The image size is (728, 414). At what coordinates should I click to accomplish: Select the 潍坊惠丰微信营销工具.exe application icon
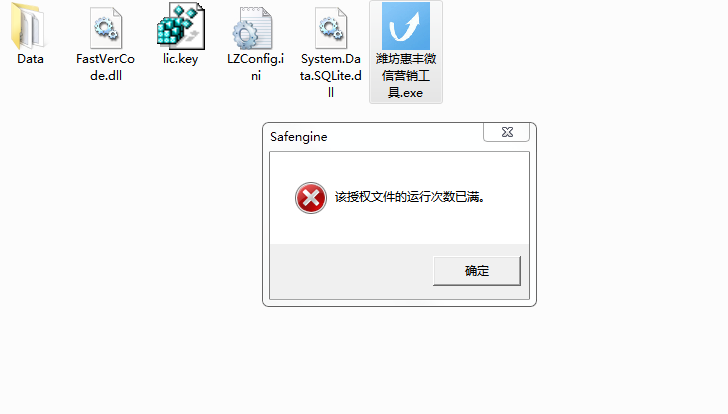coord(406,26)
